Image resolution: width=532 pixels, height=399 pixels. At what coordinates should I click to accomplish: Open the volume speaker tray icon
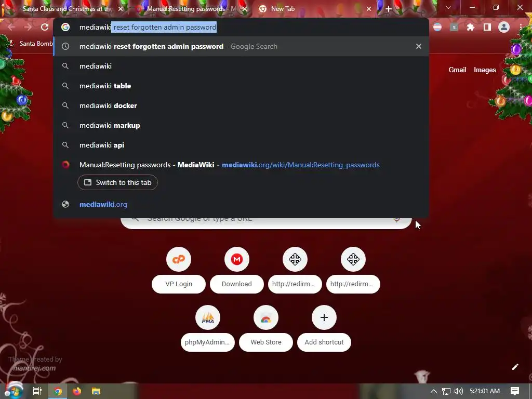coord(458,391)
